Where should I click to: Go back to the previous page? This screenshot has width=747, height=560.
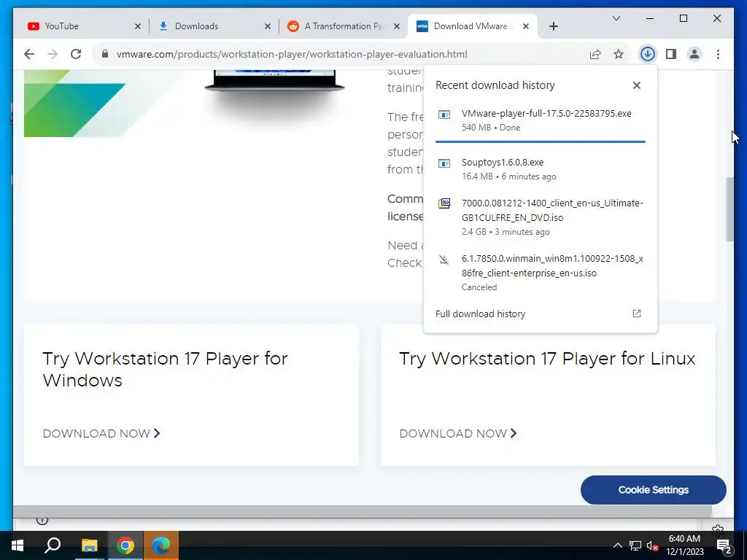pos(29,54)
